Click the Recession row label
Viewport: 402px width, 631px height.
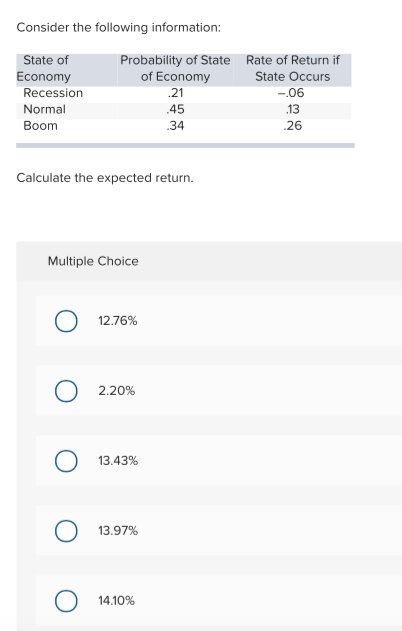[53, 93]
